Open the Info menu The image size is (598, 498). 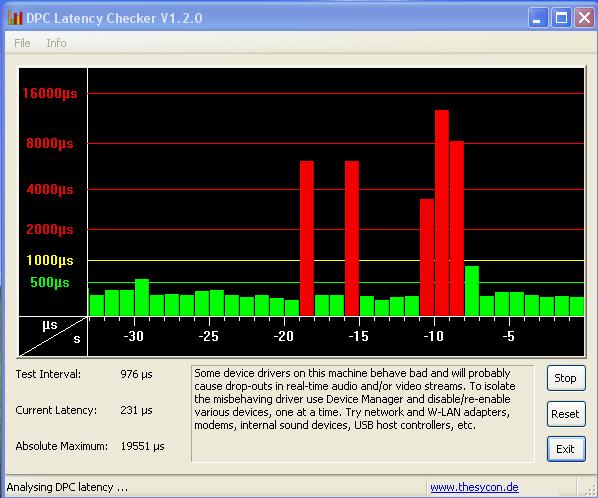(x=56, y=43)
